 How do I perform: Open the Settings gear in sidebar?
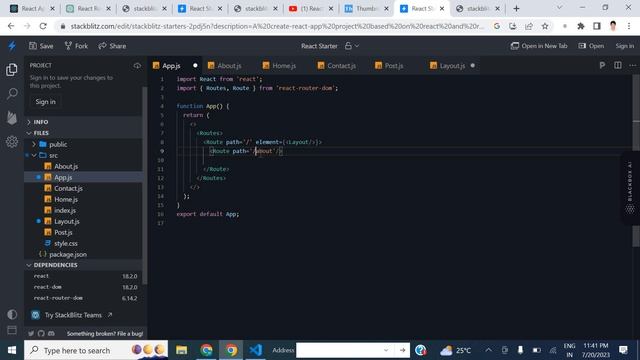click(12, 142)
